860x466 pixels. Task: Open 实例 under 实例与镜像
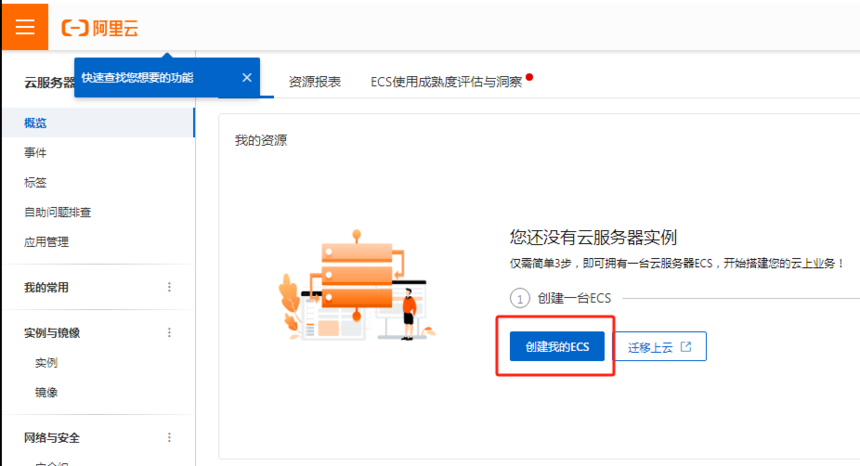coord(46,362)
